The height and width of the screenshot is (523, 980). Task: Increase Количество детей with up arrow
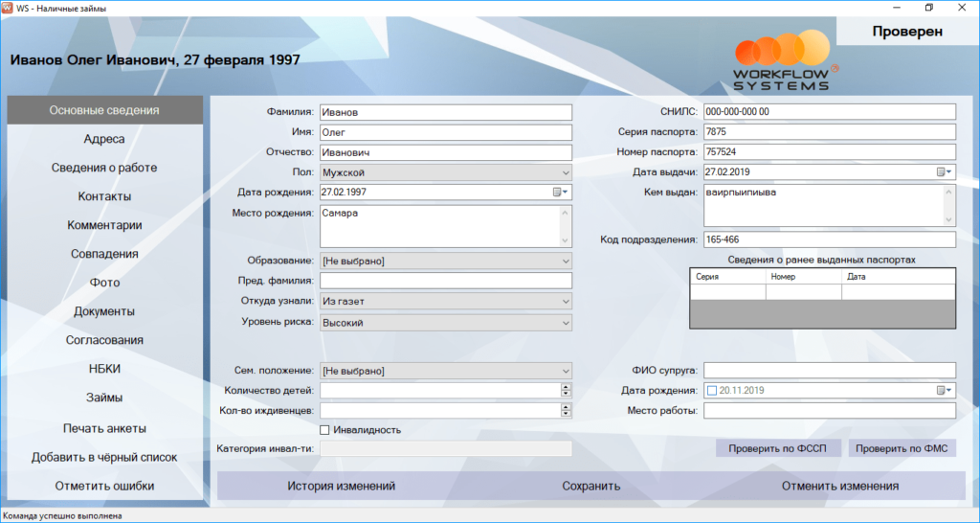[x=566, y=387]
